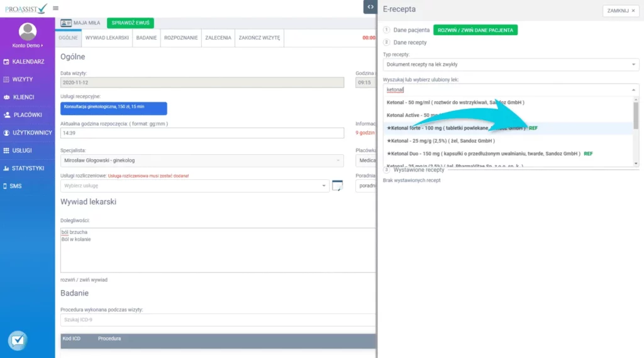Open the hamburger menu next to logo
644x358 pixels.
56,8
